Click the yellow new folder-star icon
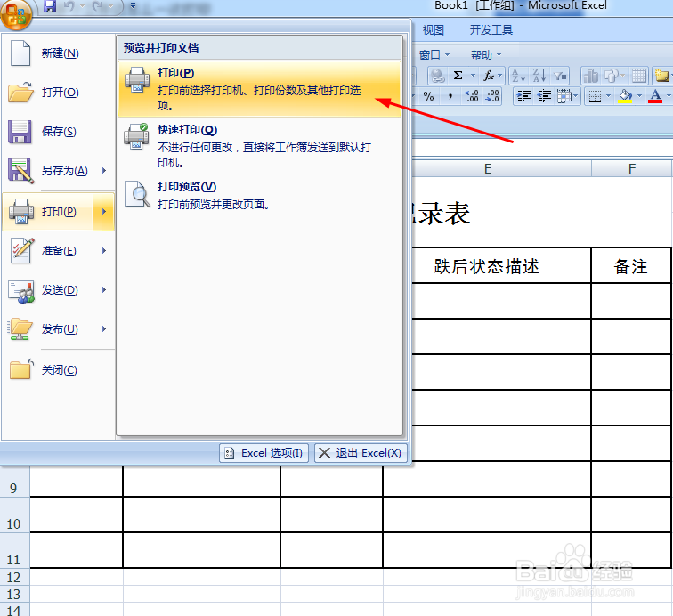Screen dimensions: 673x616 click(x=662, y=76)
